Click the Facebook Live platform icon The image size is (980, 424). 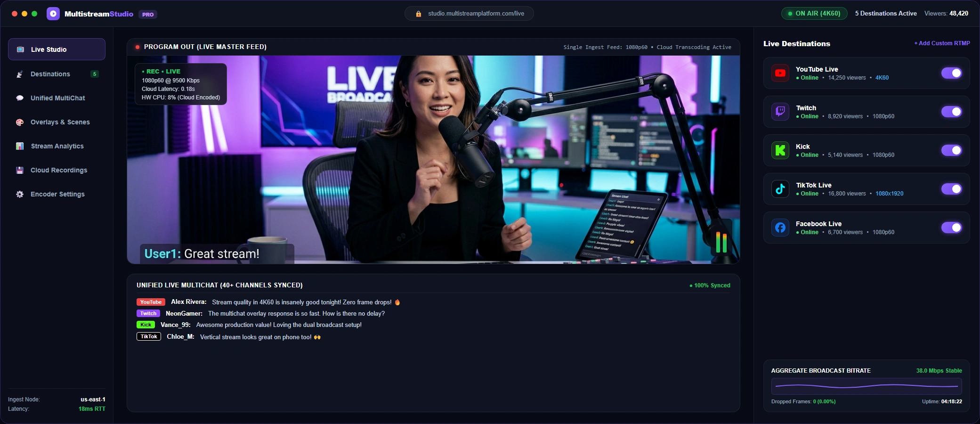780,228
